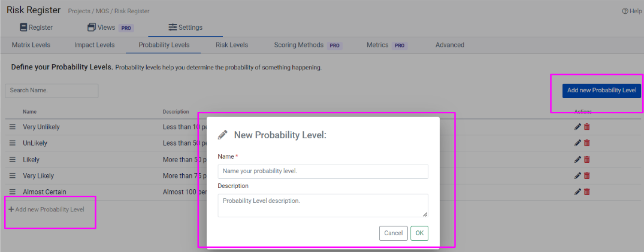Switch to the Register tab
Screen dimensions: 644x252
pos(36,28)
